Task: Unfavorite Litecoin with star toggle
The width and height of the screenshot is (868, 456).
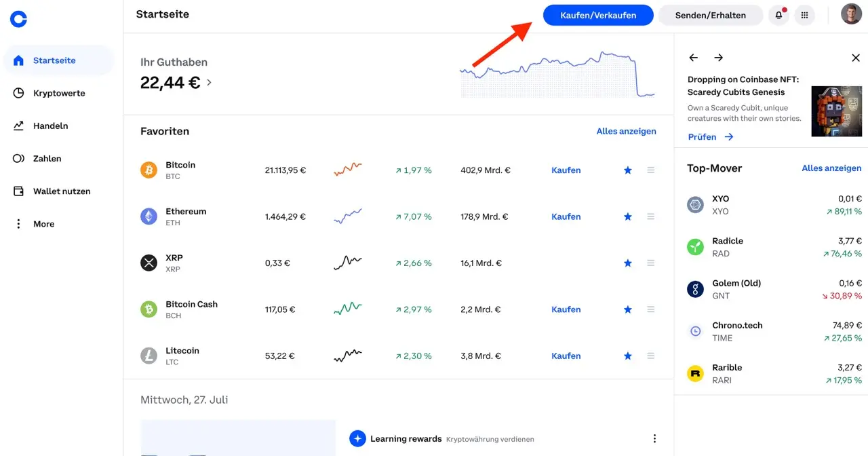Action: point(628,356)
